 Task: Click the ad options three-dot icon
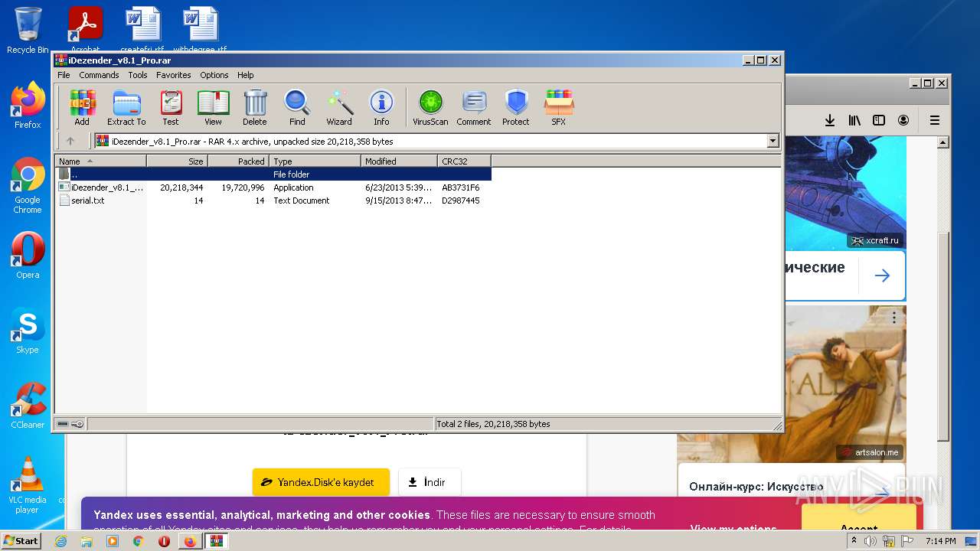click(893, 318)
